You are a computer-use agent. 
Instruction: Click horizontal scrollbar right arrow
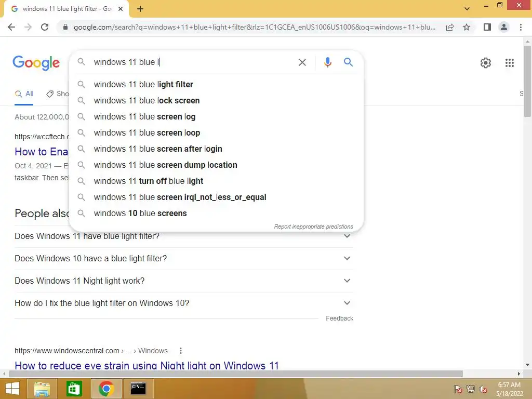click(x=519, y=374)
